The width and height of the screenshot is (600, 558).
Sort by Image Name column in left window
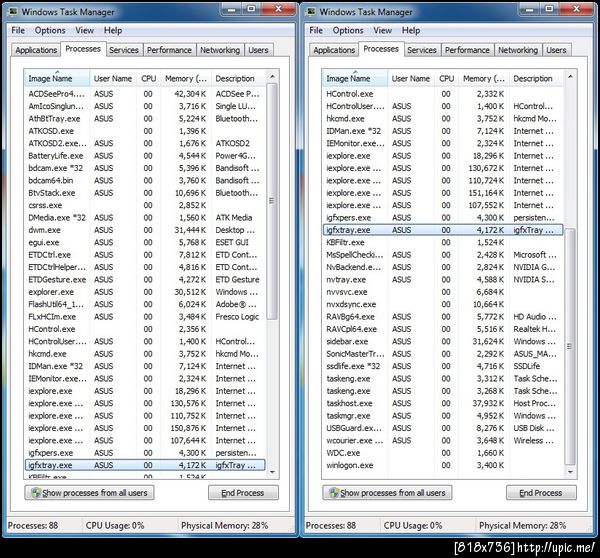pos(57,78)
